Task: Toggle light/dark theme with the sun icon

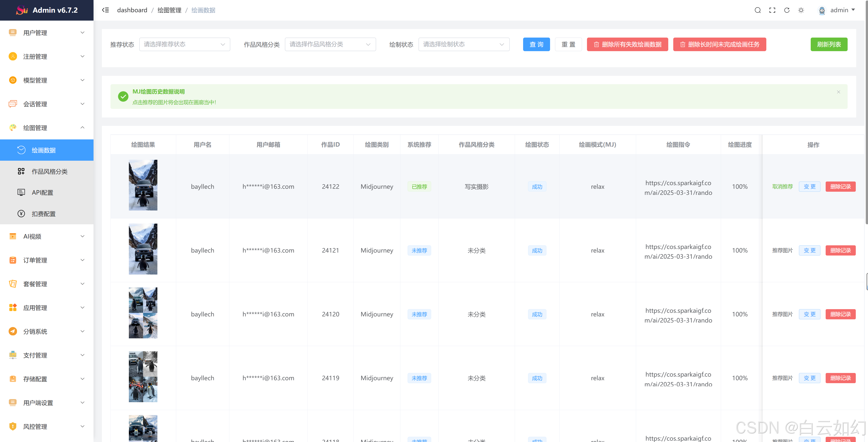Action: [x=801, y=10]
